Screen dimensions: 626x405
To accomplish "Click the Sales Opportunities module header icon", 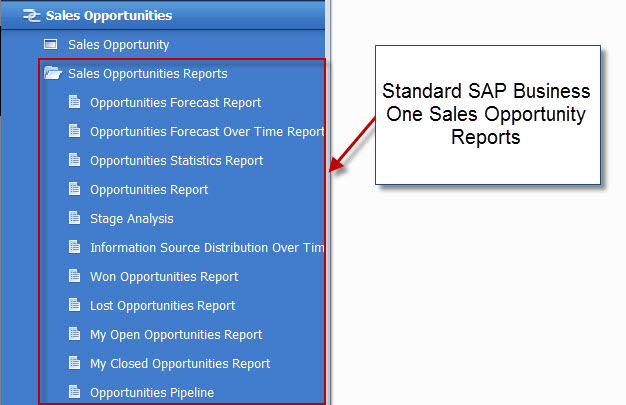I will [x=30, y=16].
